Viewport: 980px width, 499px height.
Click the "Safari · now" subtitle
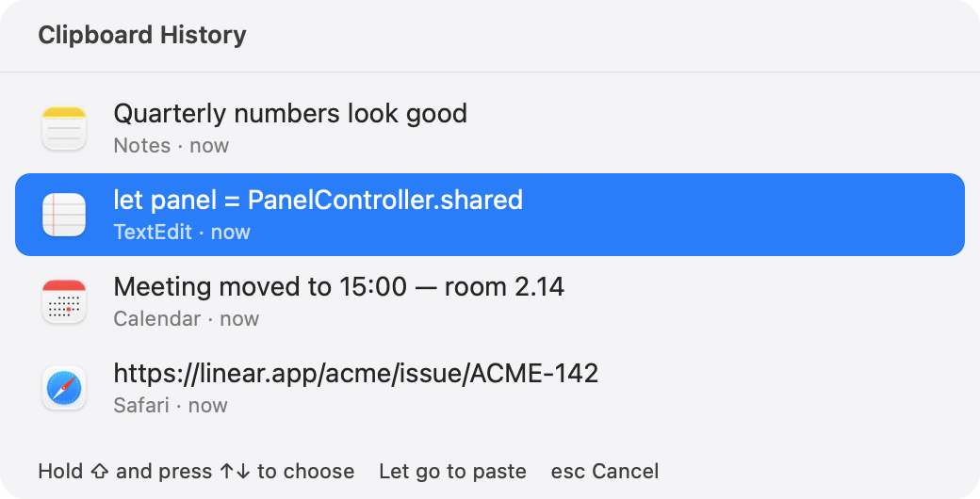click(x=171, y=406)
